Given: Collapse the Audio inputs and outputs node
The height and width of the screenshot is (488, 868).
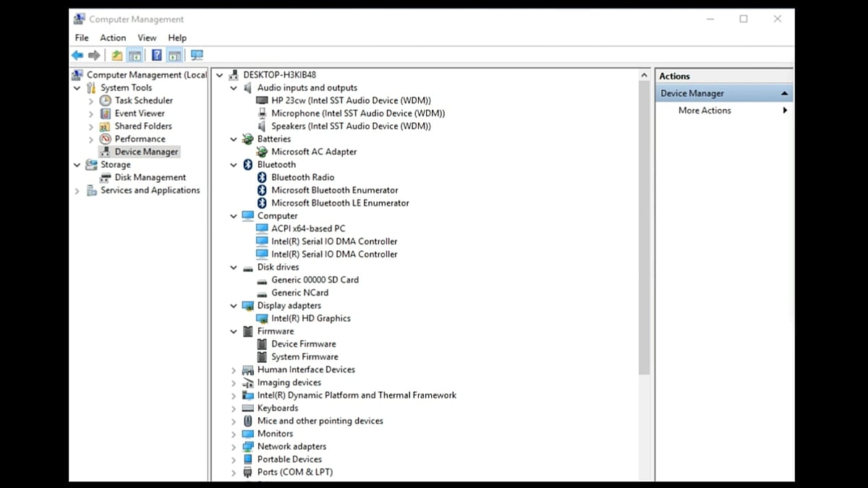Looking at the screenshot, I should [234, 88].
